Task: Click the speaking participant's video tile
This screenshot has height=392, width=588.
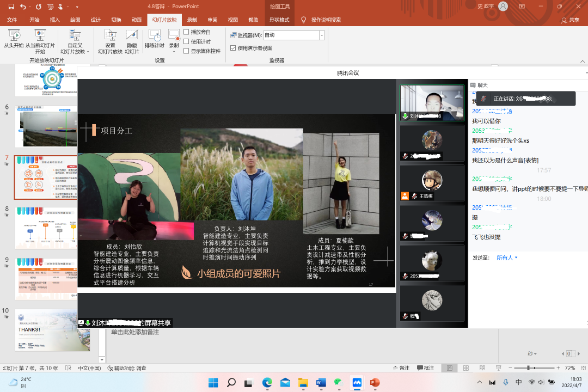Action: pyautogui.click(x=432, y=102)
